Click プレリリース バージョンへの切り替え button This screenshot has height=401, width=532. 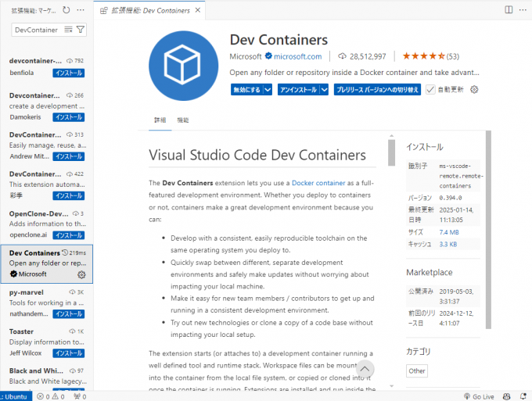(376, 90)
